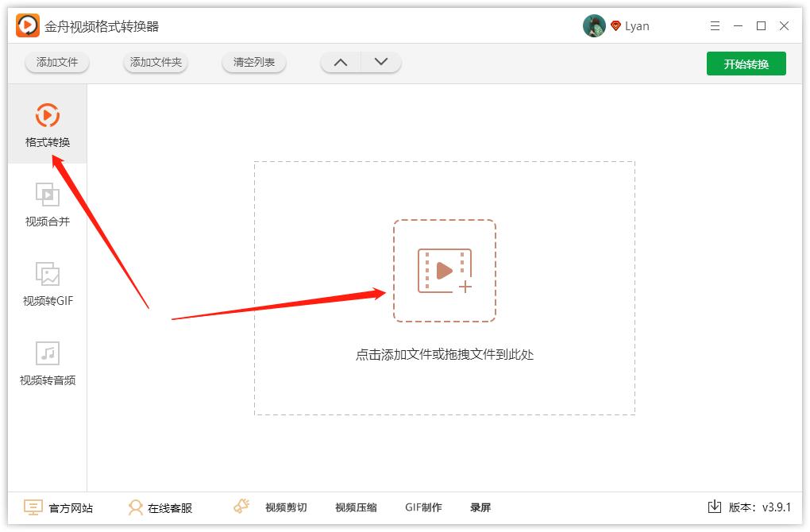Open the 视频压缩 video compressor
This screenshot has width=810, height=532.
[355, 507]
